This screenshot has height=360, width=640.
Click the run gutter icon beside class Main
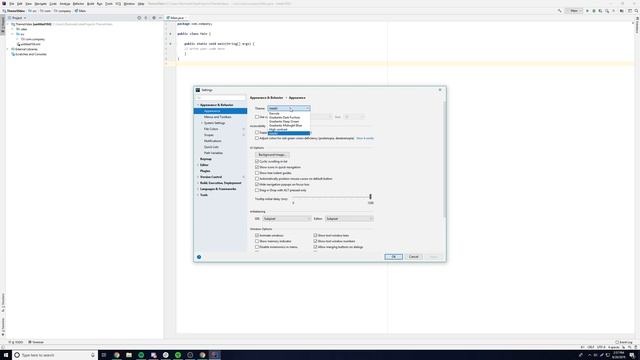(x=170, y=34)
